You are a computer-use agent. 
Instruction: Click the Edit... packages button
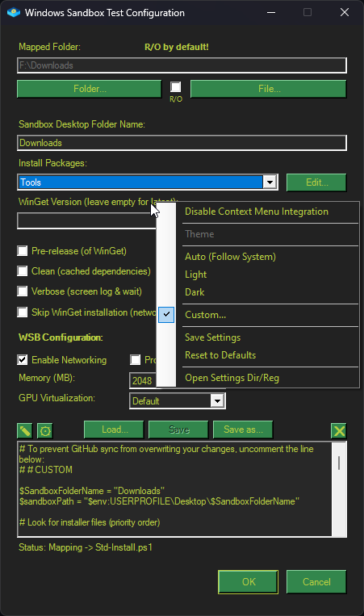[316, 182]
